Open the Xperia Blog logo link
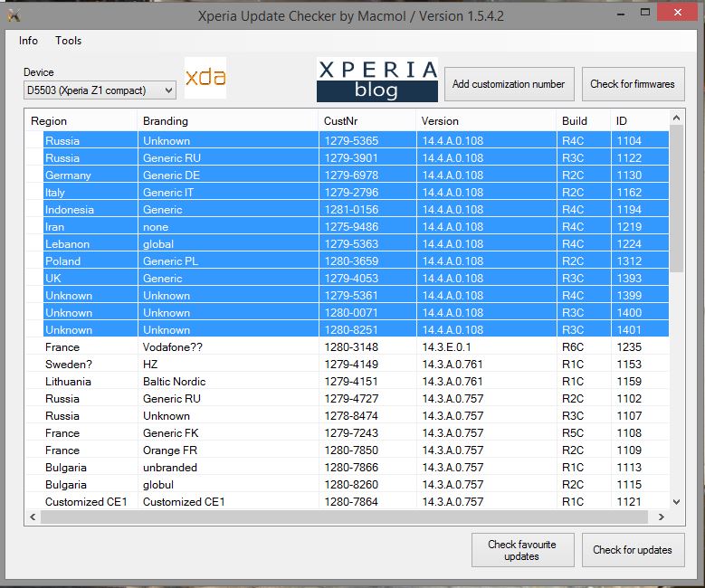 pos(377,80)
